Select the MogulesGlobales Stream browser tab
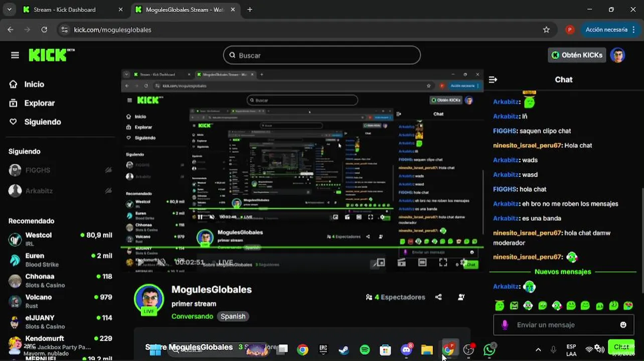The image size is (644, 361). (185, 10)
